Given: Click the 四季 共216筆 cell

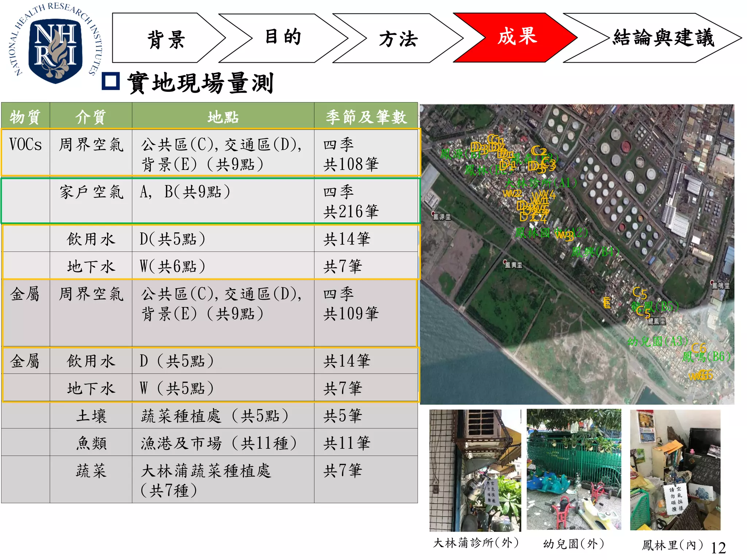Looking at the screenshot, I should (366, 201).
